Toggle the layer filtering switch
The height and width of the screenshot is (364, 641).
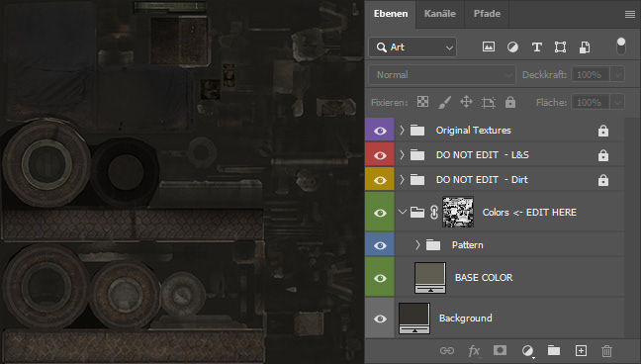[x=621, y=46]
